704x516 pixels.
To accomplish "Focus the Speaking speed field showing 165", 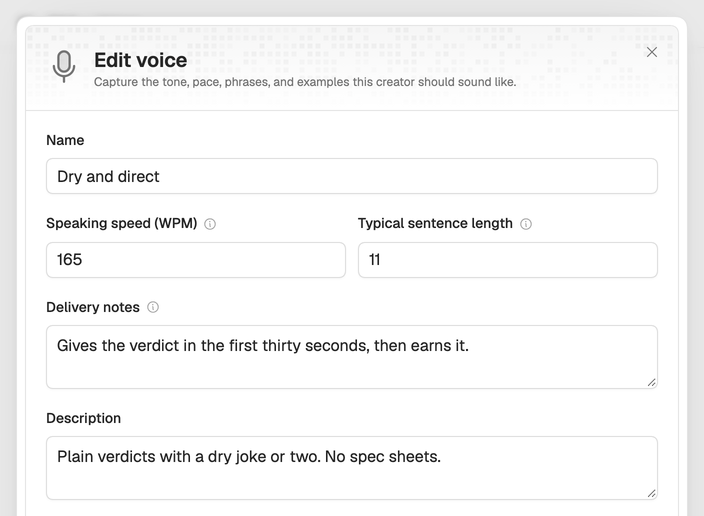I will click(196, 260).
